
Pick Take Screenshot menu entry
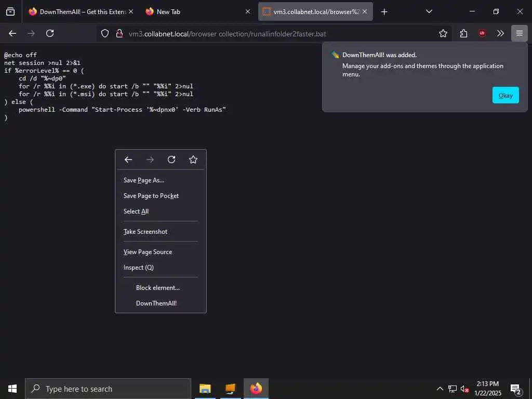161,232
